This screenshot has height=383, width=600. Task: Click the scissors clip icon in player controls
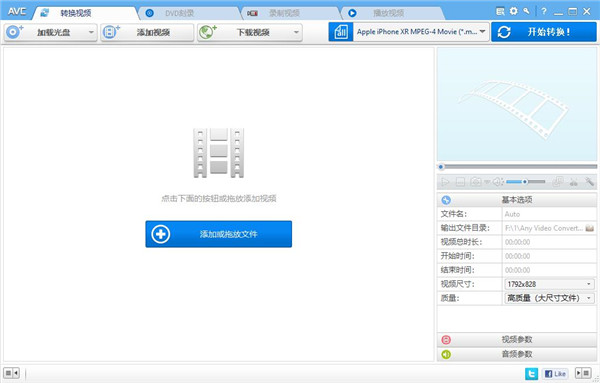click(x=574, y=182)
